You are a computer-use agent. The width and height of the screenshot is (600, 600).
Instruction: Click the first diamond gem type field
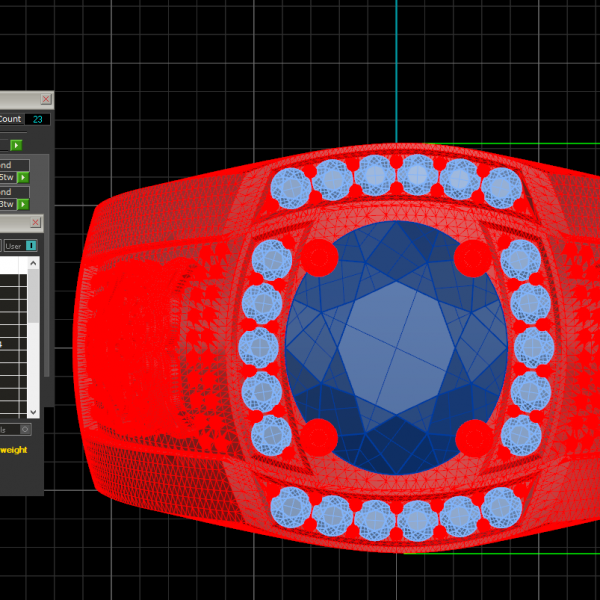pos(12,165)
